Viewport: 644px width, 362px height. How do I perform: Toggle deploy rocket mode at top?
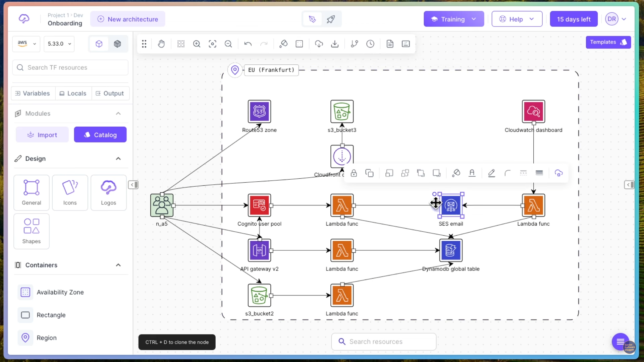click(331, 19)
